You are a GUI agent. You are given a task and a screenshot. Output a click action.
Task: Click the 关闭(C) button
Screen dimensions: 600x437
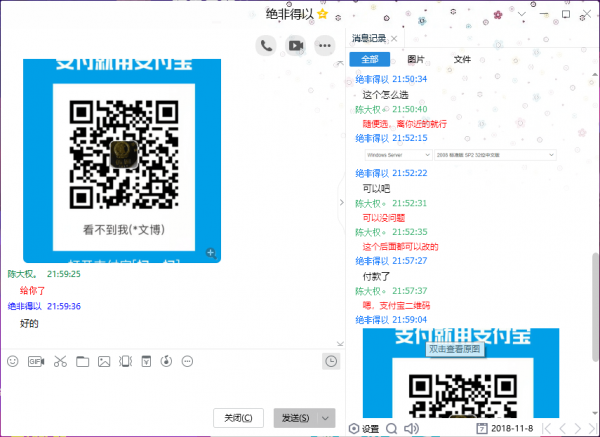pos(238,418)
